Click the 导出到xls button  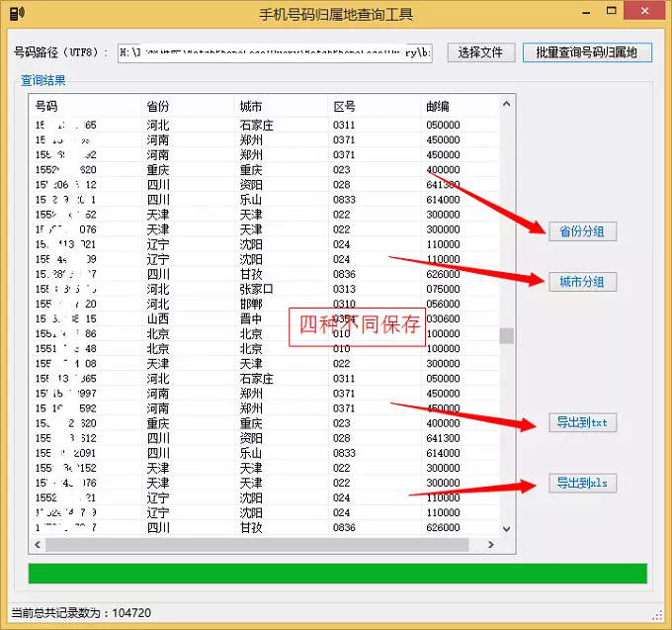coord(582,484)
